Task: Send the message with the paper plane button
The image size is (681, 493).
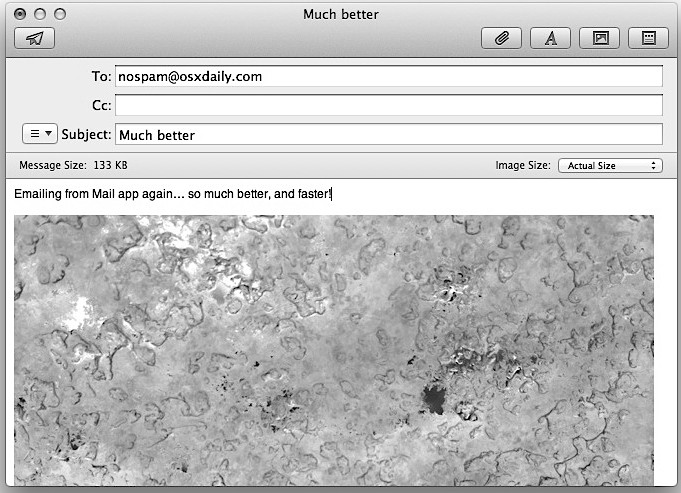Action: [34, 38]
